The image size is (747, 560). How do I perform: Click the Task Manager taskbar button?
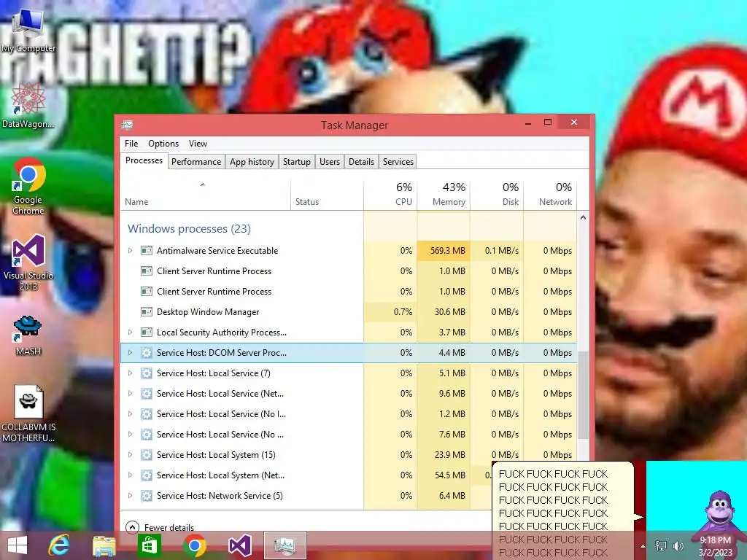(285, 545)
